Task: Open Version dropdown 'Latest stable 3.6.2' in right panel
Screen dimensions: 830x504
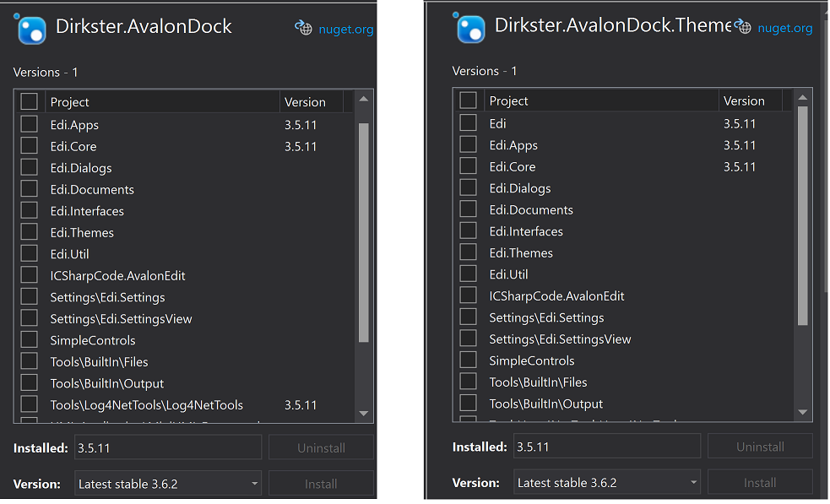Action: pyautogui.click(x=606, y=482)
